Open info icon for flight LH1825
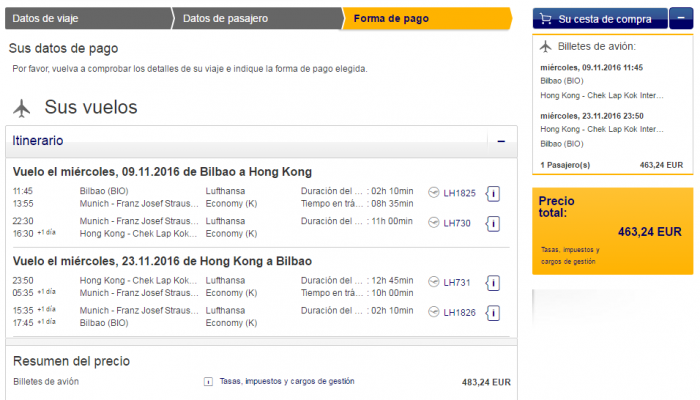Screen dimensions: 700x400 [x=493, y=194]
